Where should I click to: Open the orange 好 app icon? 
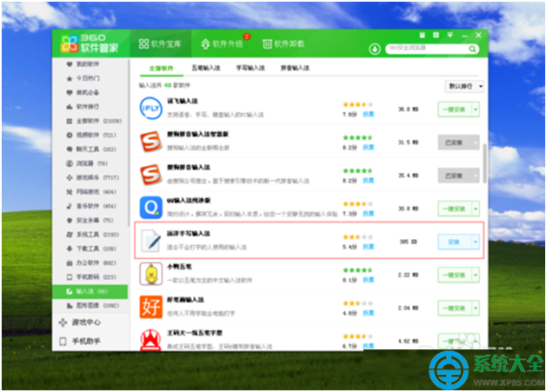click(x=150, y=307)
